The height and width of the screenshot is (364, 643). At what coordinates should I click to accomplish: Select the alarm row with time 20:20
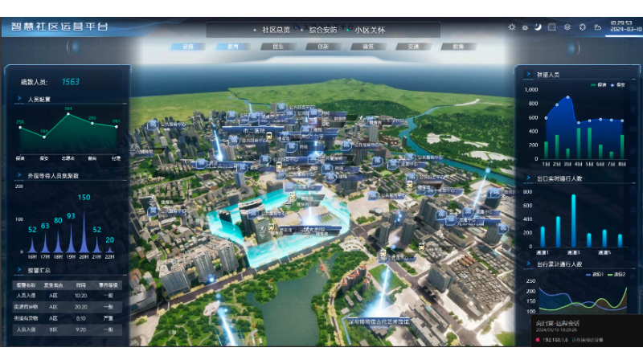point(68,307)
